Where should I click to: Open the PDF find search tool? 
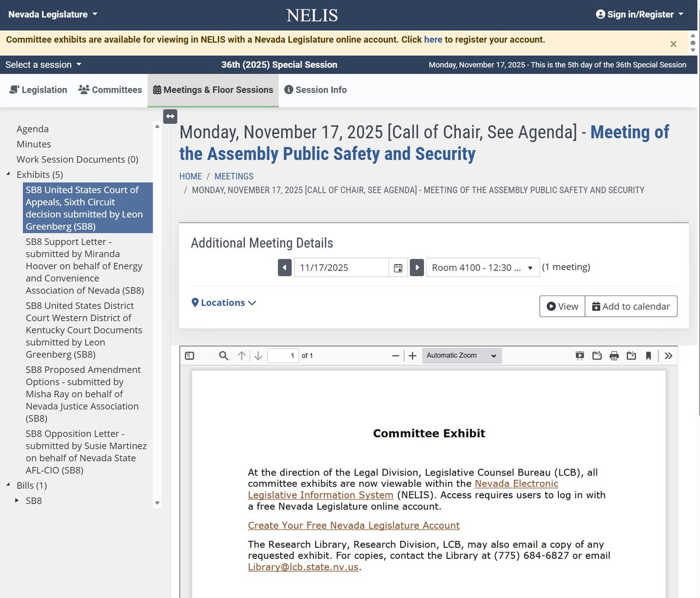coord(223,356)
